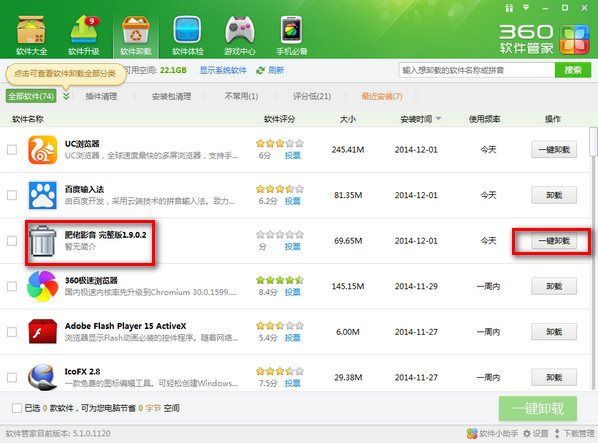
Task: Open 下载管理 in the status bar
Action: 574,433
